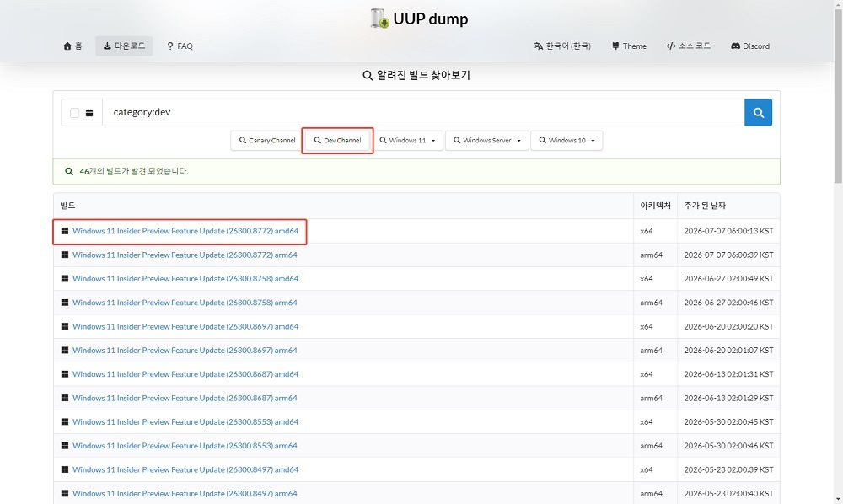Open the 소스 코드 source code link
This screenshot has width=843, height=504.
click(688, 46)
